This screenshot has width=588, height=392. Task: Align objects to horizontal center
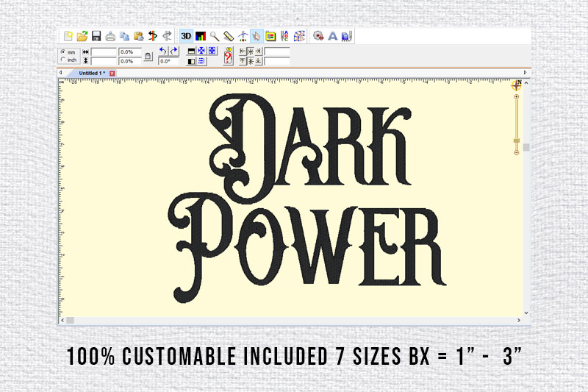tap(251, 51)
